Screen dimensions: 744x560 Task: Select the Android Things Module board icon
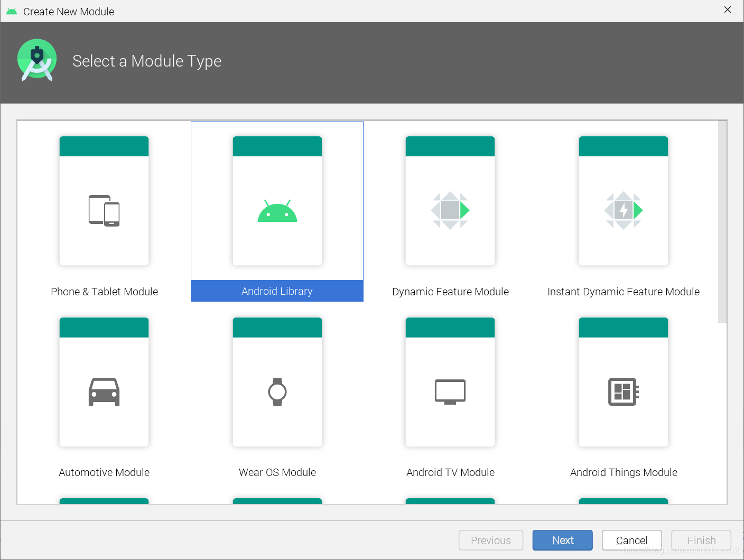click(624, 391)
